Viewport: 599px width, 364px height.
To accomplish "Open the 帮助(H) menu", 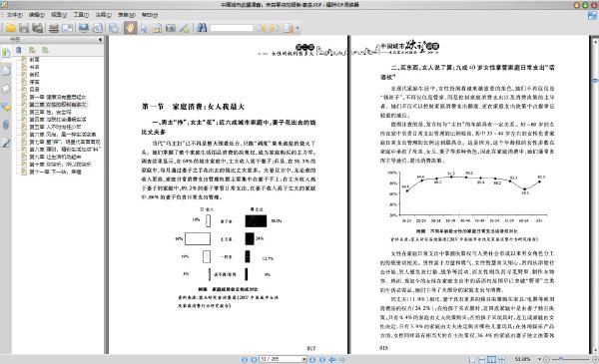I will point(150,15).
